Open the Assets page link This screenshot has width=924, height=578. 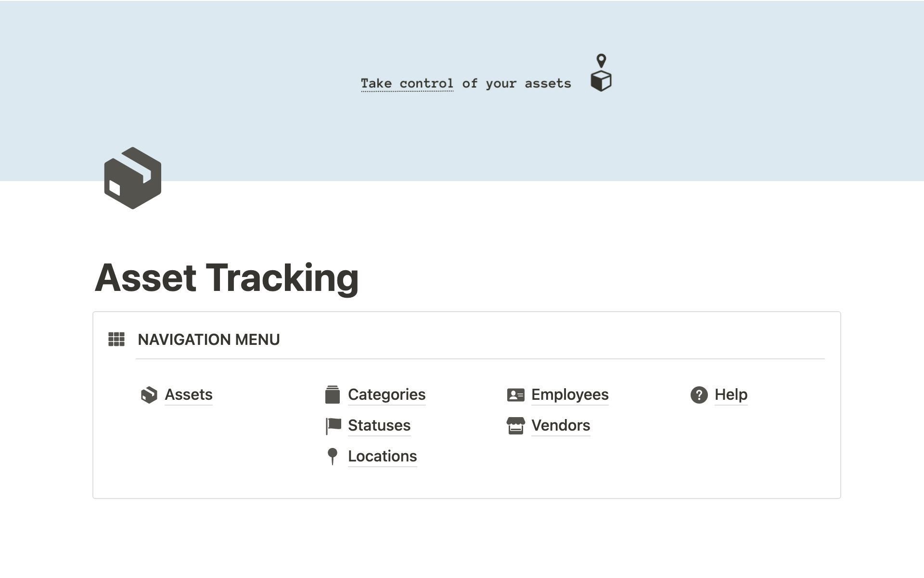[189, 394]
